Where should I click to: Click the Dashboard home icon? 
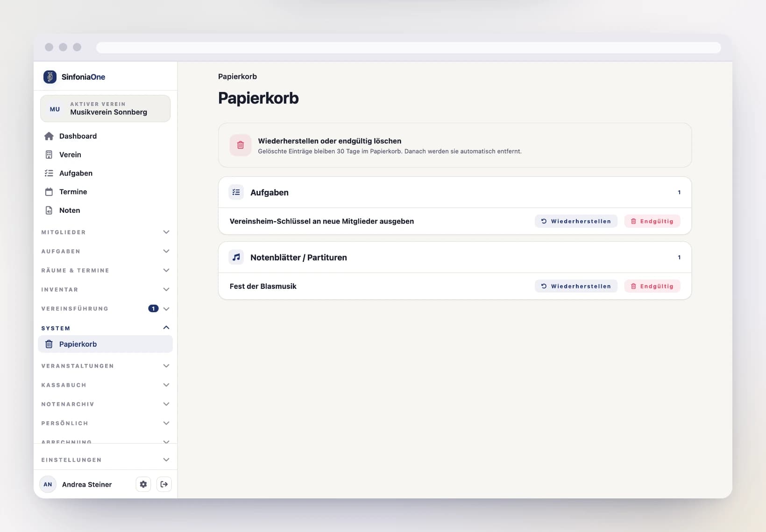point(49,136)
